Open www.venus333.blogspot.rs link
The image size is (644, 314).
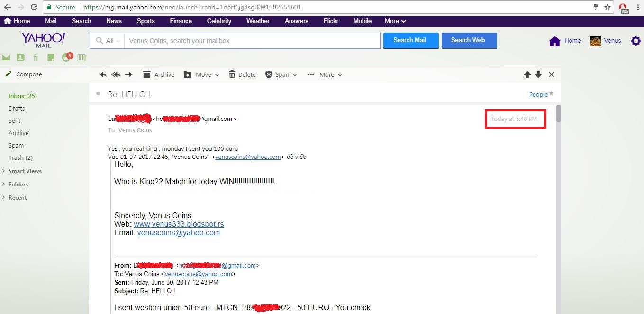click(x=179, y=224)
